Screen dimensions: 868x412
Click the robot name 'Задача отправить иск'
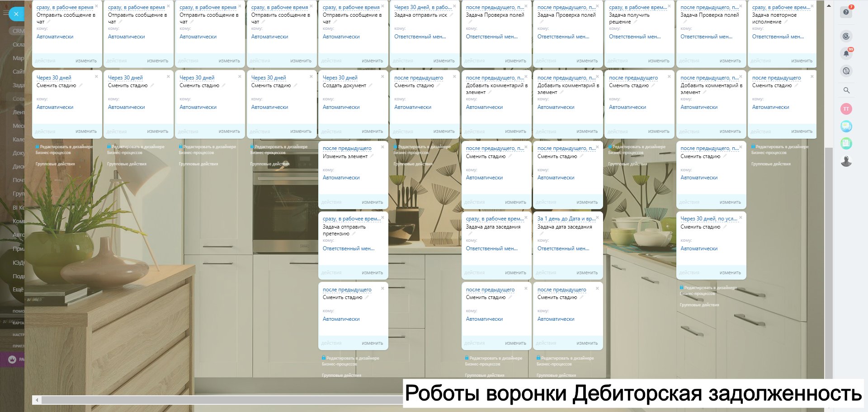point(420,15)
